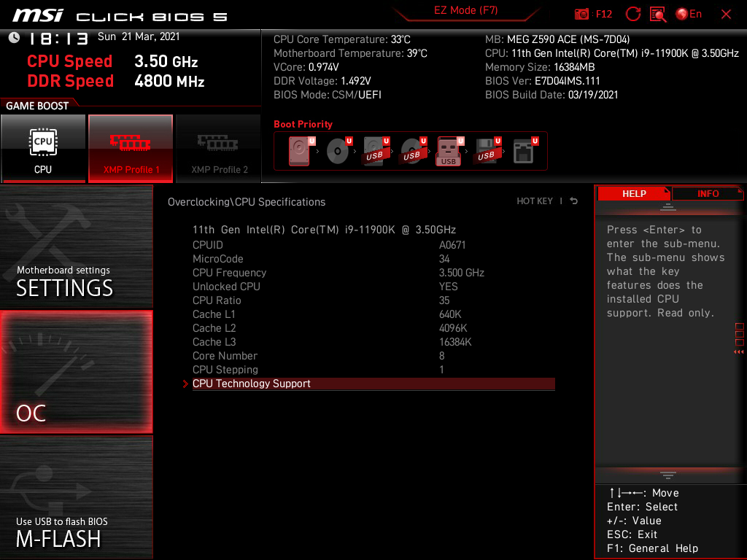Switch to EZ Mode (F7)
The image size is (747, 560).
[465, 10]
